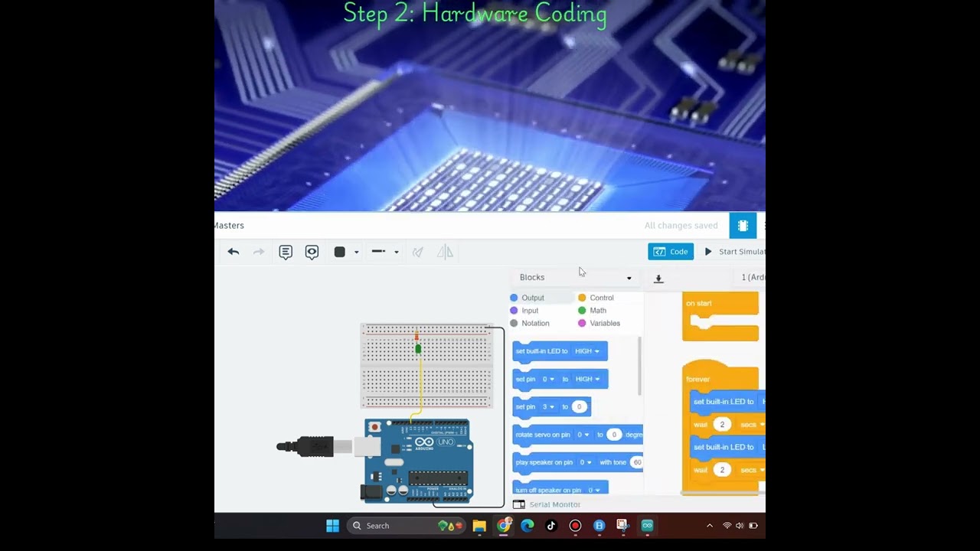Image resolution: width=980 pixels, height=551 pixels.
Task: Open HIGH dropdown on set built-in LED palette block
Action: coord(587,351)
